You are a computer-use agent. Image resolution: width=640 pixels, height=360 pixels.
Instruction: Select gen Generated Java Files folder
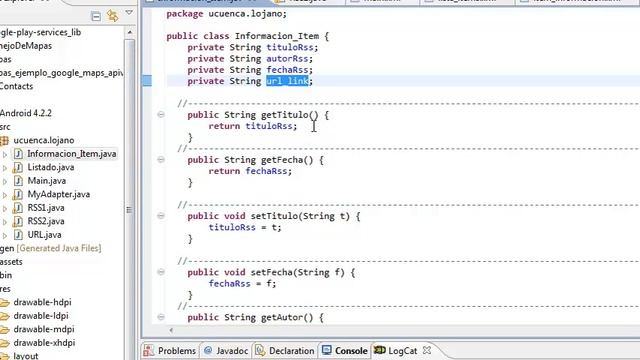[x=51, y=248]
